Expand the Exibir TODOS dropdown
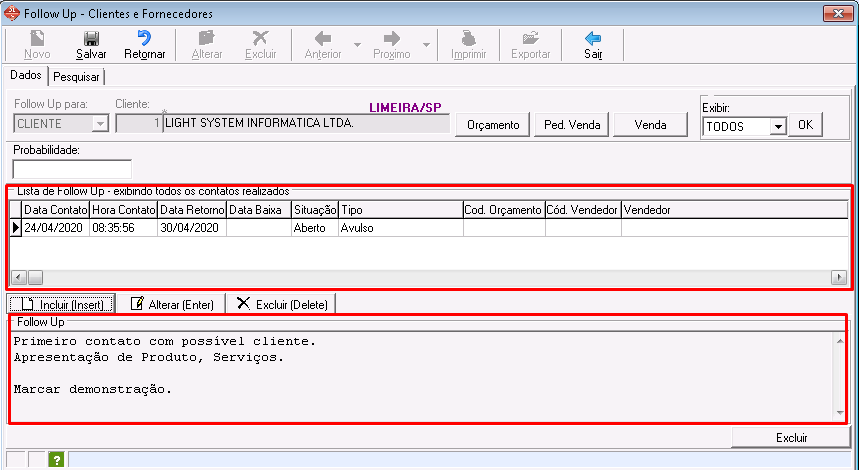Viewport: 859px width, 470px height. click(777, 127)
